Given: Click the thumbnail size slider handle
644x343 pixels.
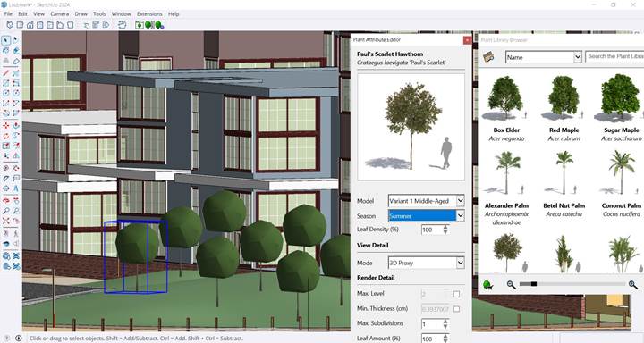Looking at the screenshot, I should [x=533, y=284].
